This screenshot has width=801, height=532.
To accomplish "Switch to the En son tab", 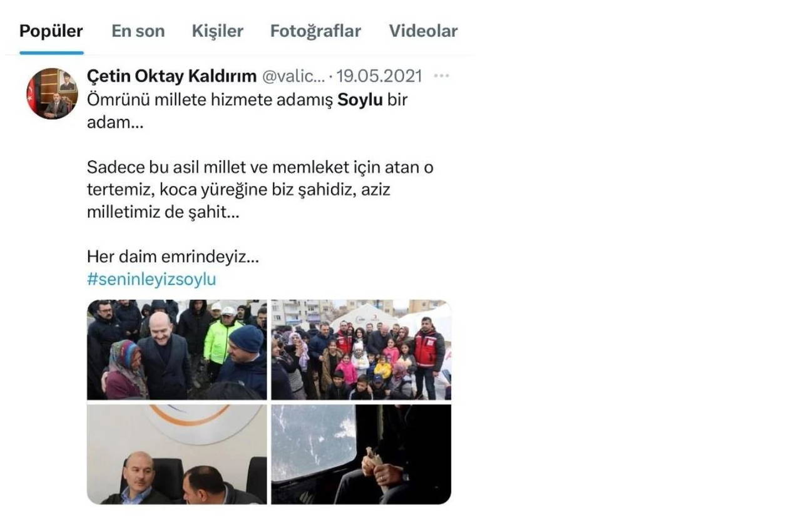I will tap(138, 31).
